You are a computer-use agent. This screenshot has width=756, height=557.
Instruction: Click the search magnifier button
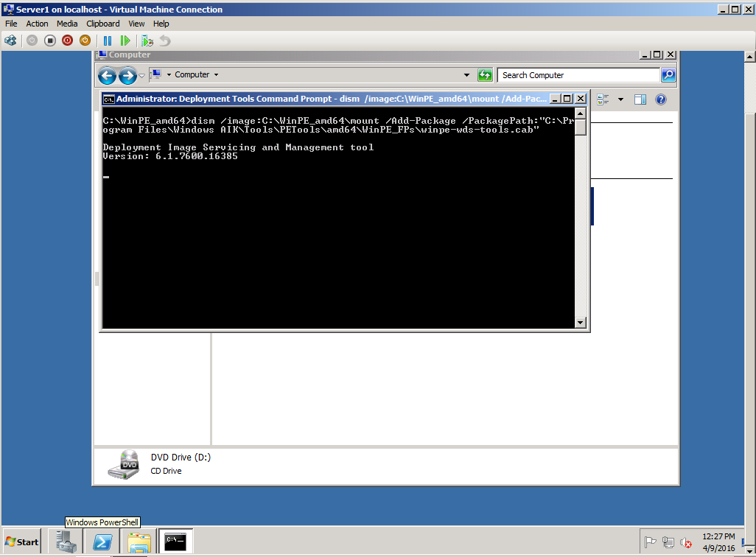coord(668,74)
